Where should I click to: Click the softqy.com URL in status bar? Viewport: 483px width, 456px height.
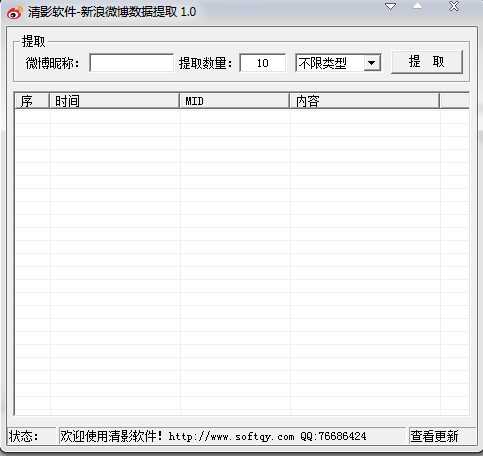click(231, 436)
